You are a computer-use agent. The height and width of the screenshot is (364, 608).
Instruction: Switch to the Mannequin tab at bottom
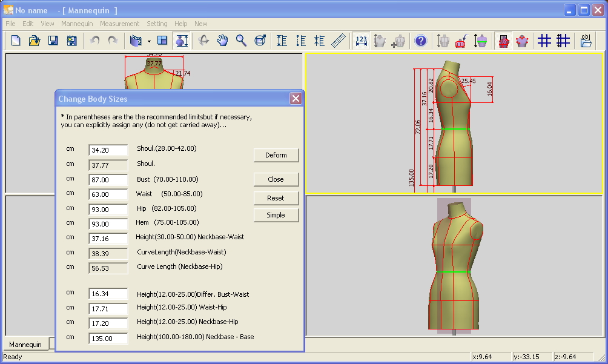[25, 344]
